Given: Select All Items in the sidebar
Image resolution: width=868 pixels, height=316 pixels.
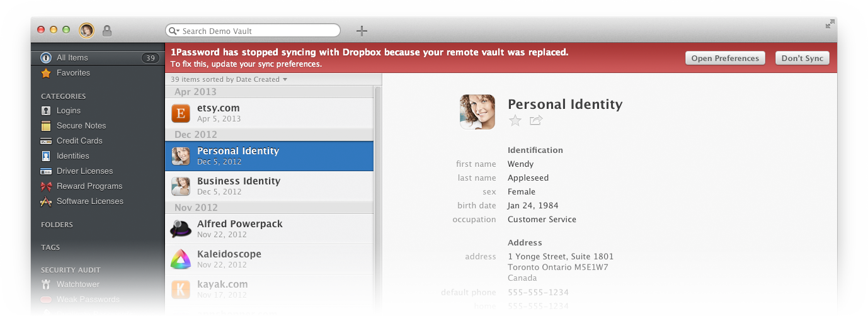Looking at the screenshot, I should [98, 58].
